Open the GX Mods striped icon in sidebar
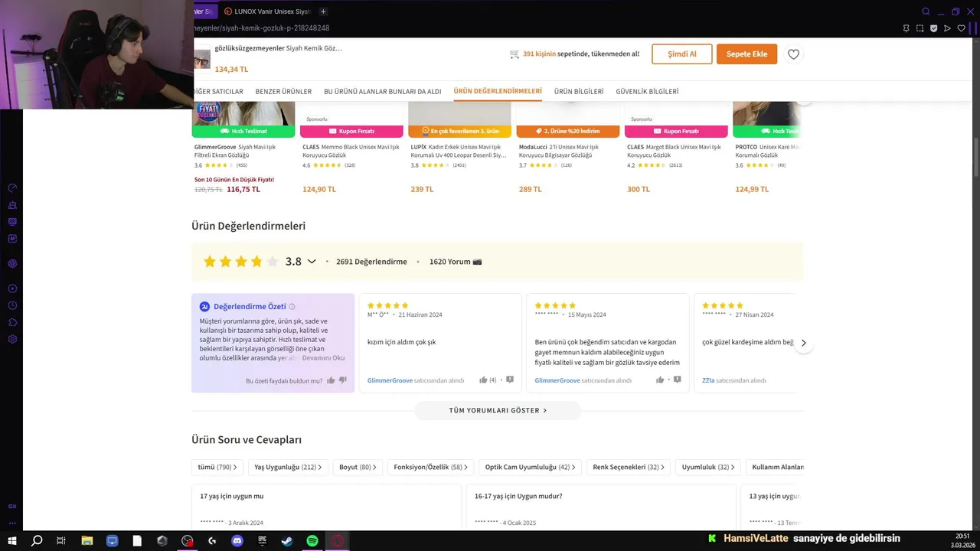Viewport: 980px width, 551px height. click(x=12, y=222)
